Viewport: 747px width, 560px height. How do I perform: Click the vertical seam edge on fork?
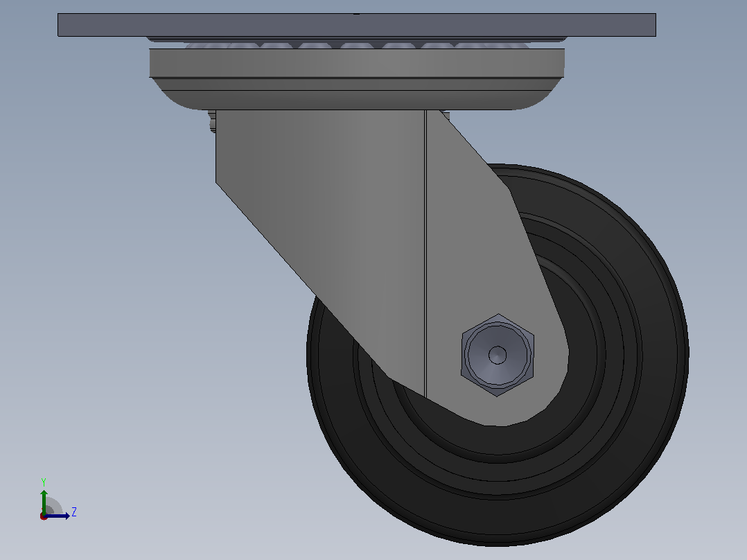[x=425, y=252]
